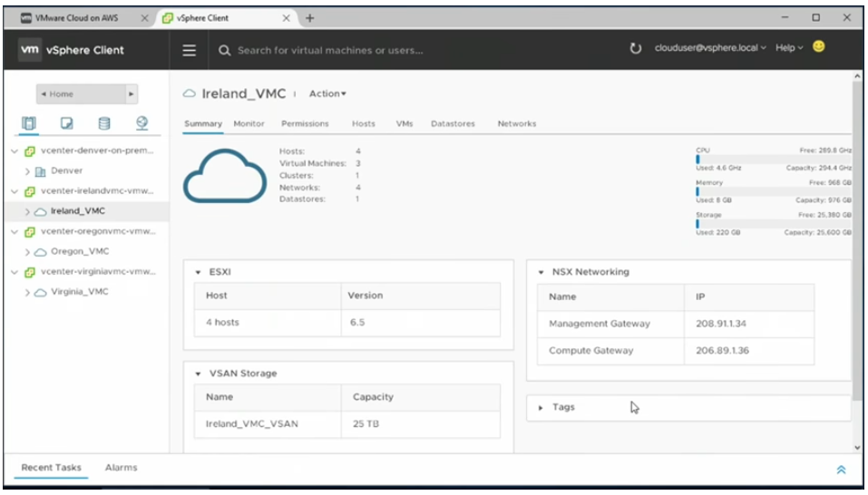Screen dimensions: 868x495
Task: Open the Action dropdown menu
Action: (327, 93)
